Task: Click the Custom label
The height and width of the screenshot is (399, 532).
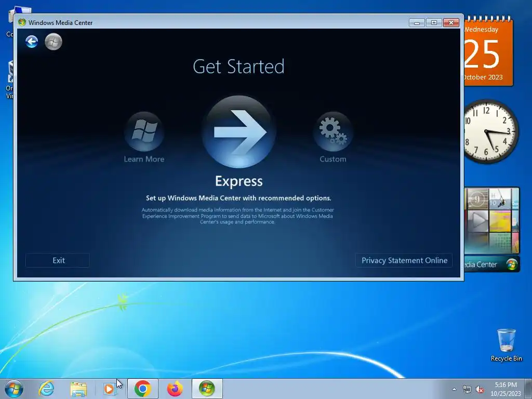Action: pyautogui.click(x=333, y=159)
